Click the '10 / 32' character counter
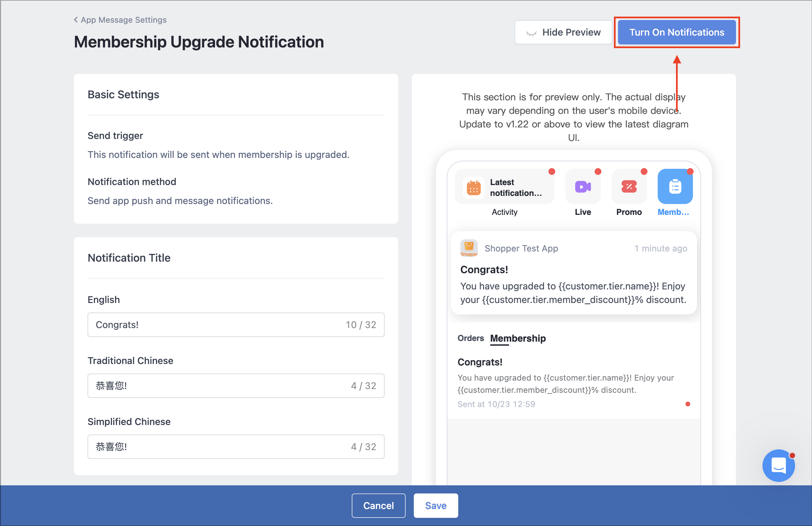812x526 pixels. tap(361, 325)
